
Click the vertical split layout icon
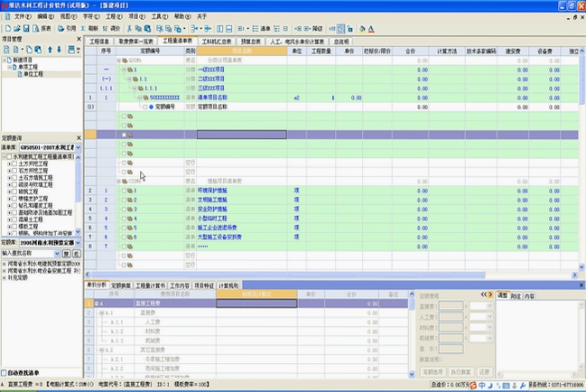[x=219, y=28]
